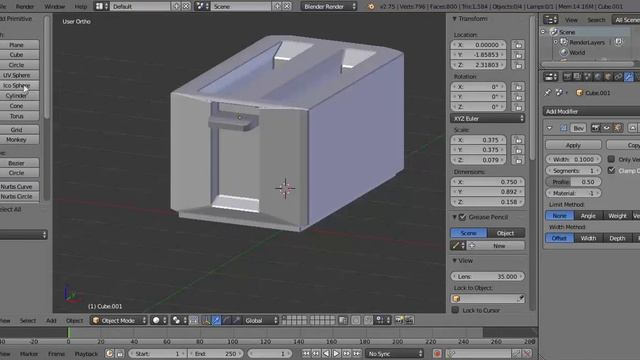The width and height of the screenshot is (640, 360).
Task: Play the animation forward
Action: (336, 353)
